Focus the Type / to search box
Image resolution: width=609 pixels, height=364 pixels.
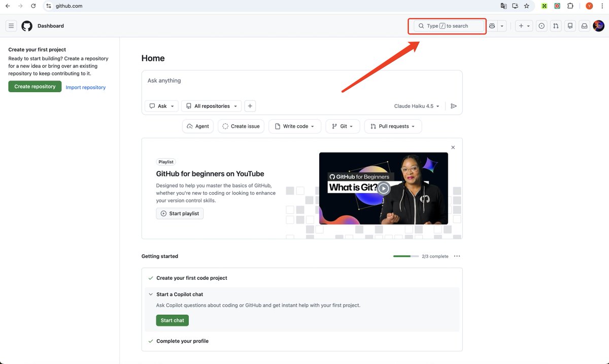[448, 26]
